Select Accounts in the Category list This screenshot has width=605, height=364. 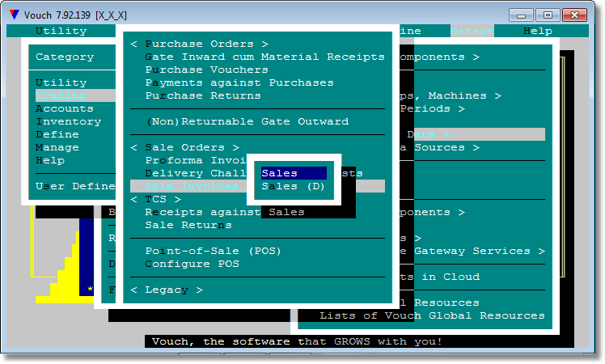65,108
